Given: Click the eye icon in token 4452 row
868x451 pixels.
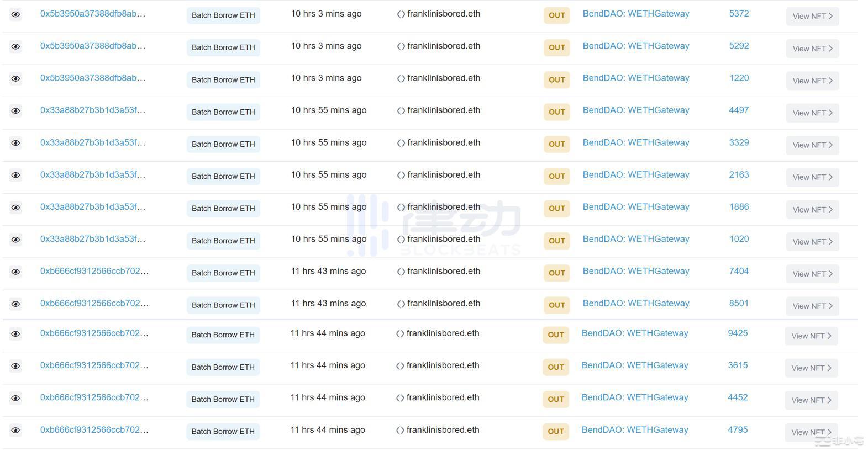Looking at the screenshot, I should click(15, 398).
